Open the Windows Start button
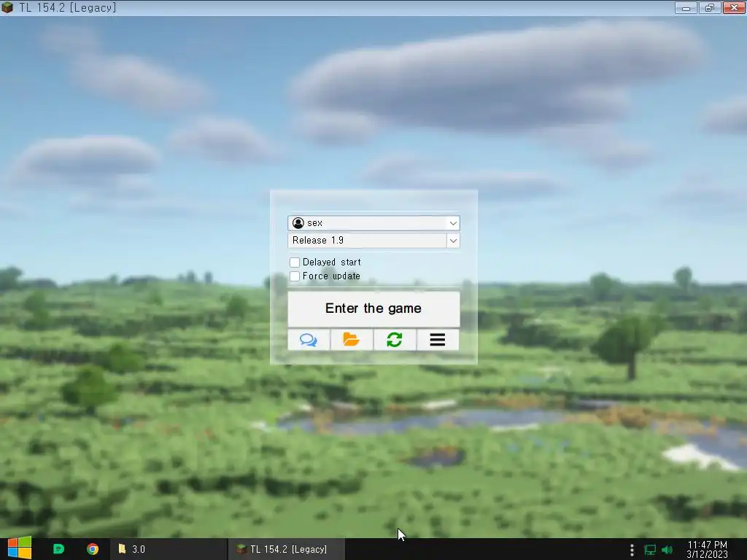747x560 pixels. coord(20,548)
